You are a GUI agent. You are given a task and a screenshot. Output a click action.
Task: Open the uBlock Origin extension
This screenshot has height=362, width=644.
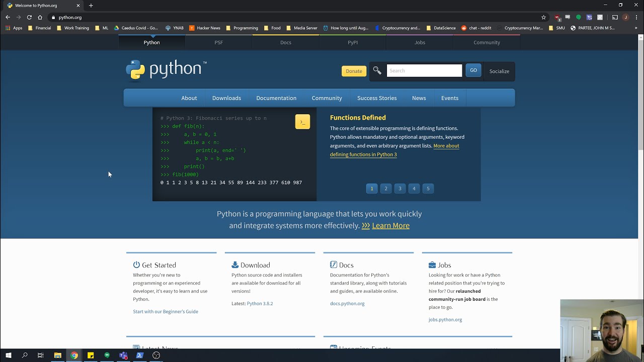[x=557, y=17]
